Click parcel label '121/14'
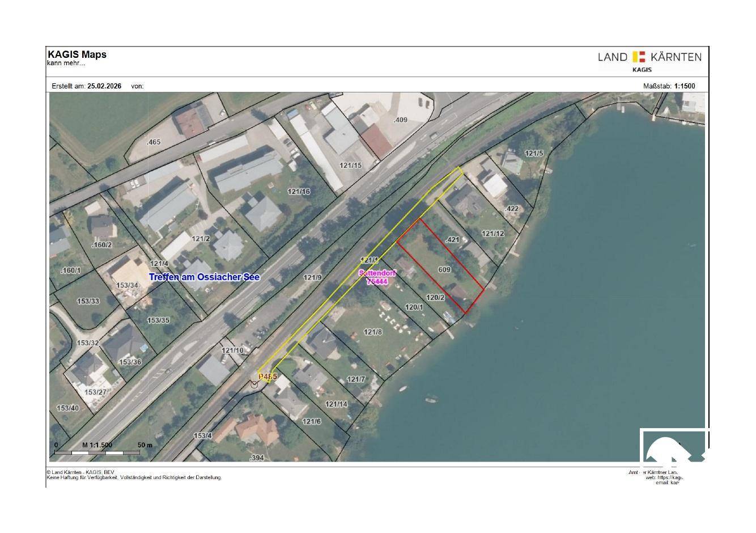The height and width of the screenshot is (533, 756). (x=337, y=404)
